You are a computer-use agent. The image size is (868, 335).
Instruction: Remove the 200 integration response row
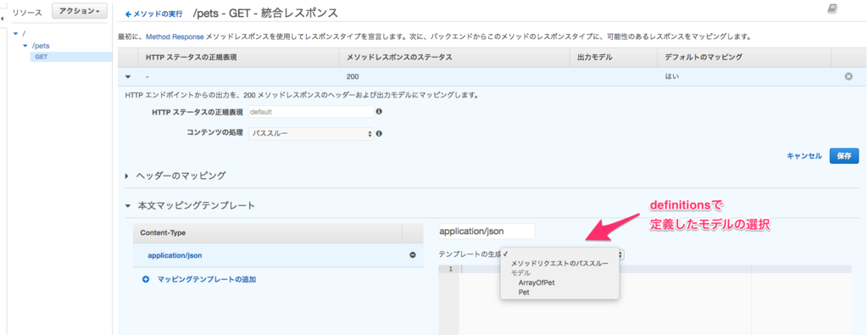(x=848, y=76)
